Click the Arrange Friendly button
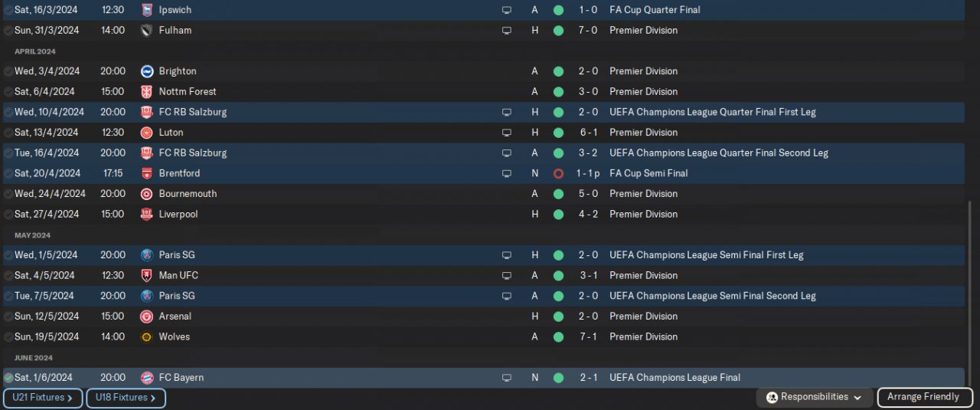 (x=923, y=397)
